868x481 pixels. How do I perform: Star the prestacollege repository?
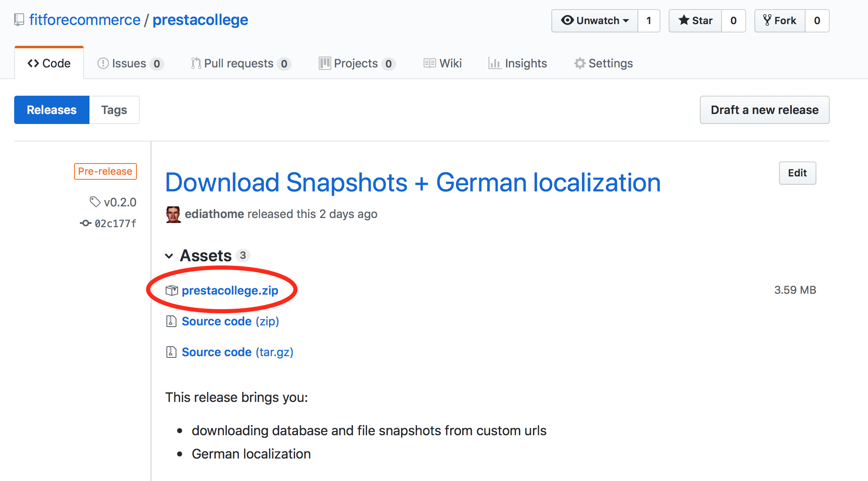pos(695,20)
